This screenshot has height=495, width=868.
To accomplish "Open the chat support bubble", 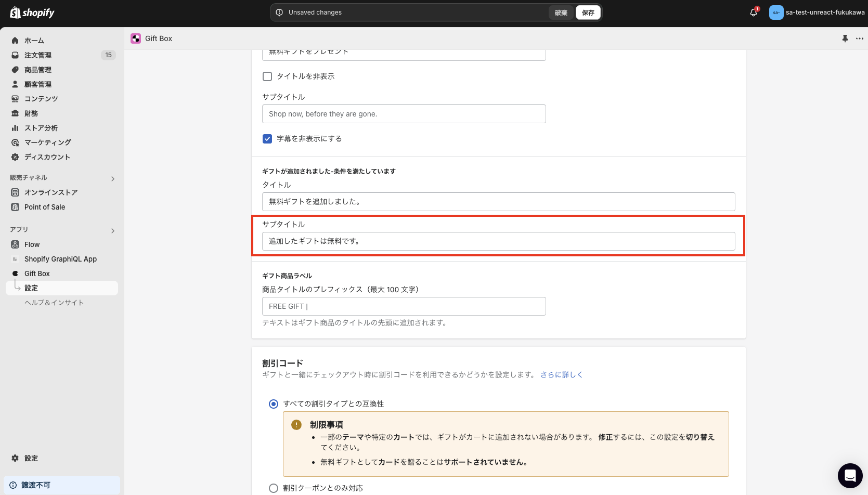I will (850, 475).
